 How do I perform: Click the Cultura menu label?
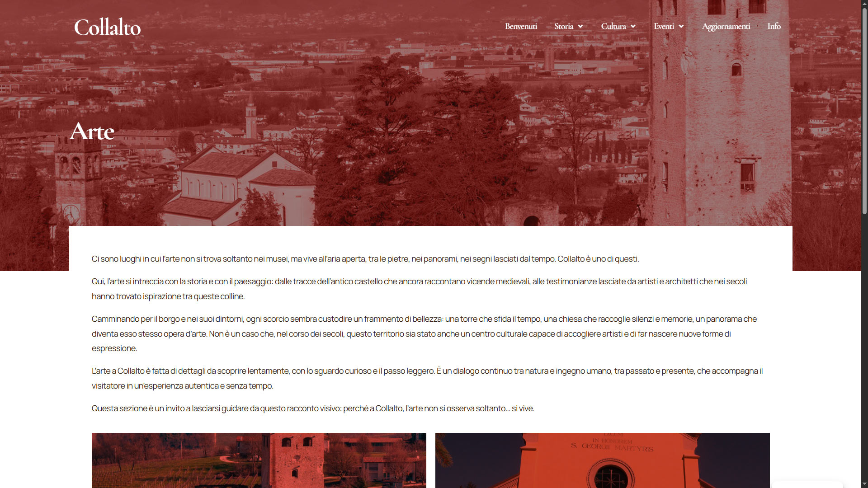[x=613, y=26]
